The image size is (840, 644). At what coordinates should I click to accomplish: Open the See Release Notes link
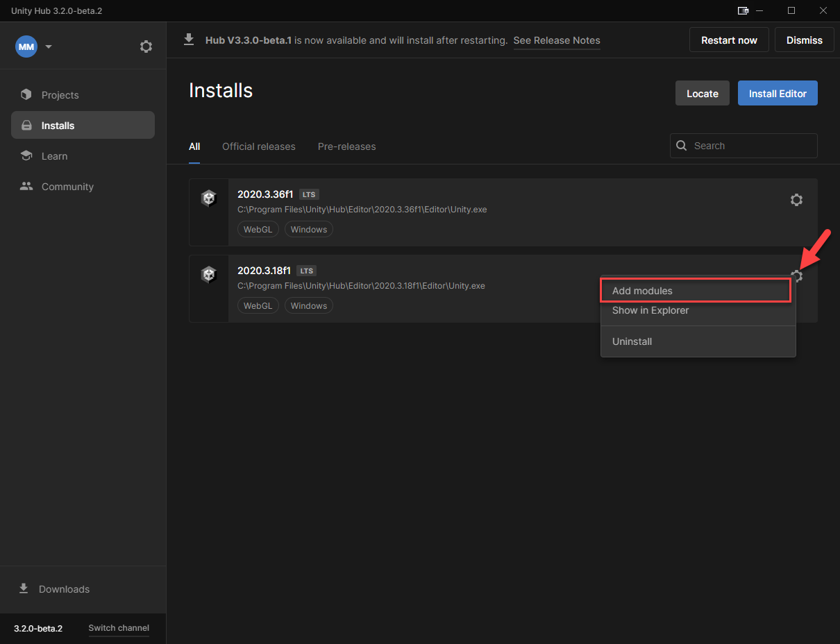(557, 40)
